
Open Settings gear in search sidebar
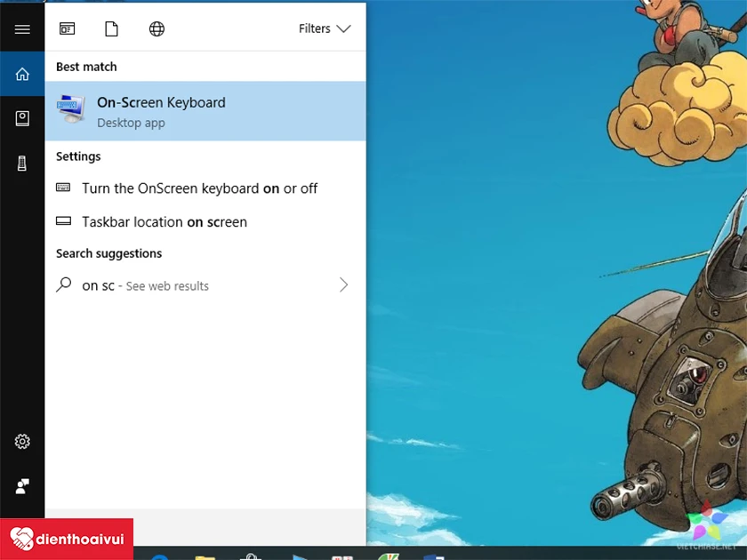[x=22, y=442]
